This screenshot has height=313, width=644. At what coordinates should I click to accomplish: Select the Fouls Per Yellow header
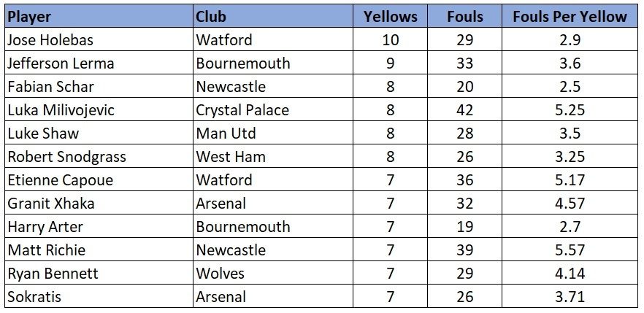pyautogui.click(x=570, y=16)
